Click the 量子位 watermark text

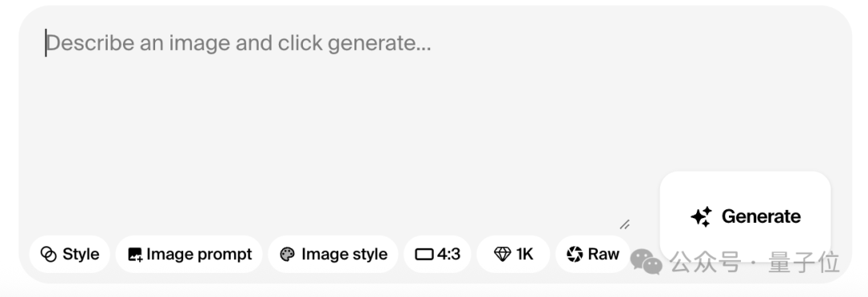pyautogui.click(x=805, y=262)
